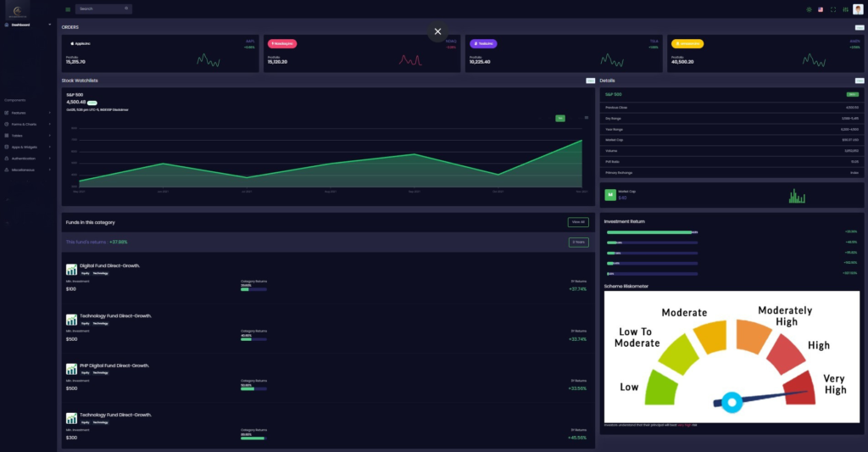This screenshot has width=868, height=452.
Task: Open the Tables sidebar item
Action: (x=29, y=136)
